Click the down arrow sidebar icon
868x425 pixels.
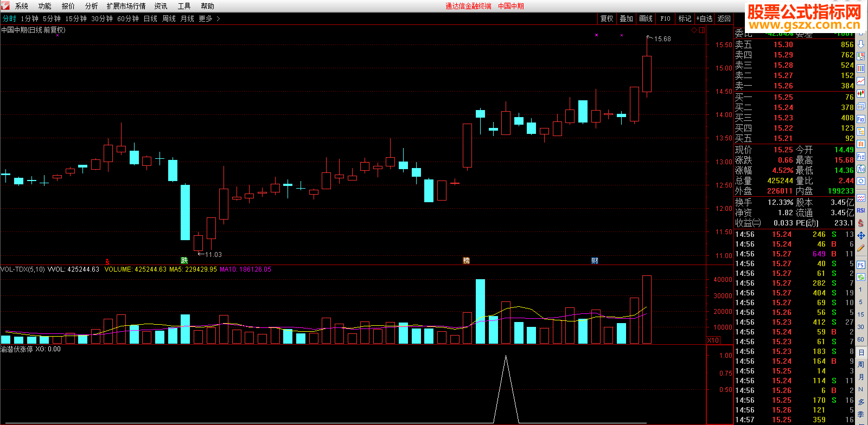point(861,44)
